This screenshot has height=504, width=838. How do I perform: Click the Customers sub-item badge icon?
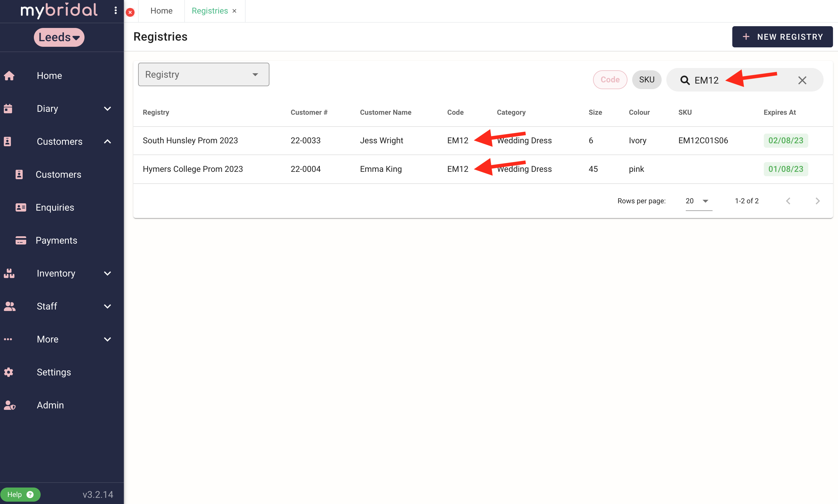click(x=19, y=174)
